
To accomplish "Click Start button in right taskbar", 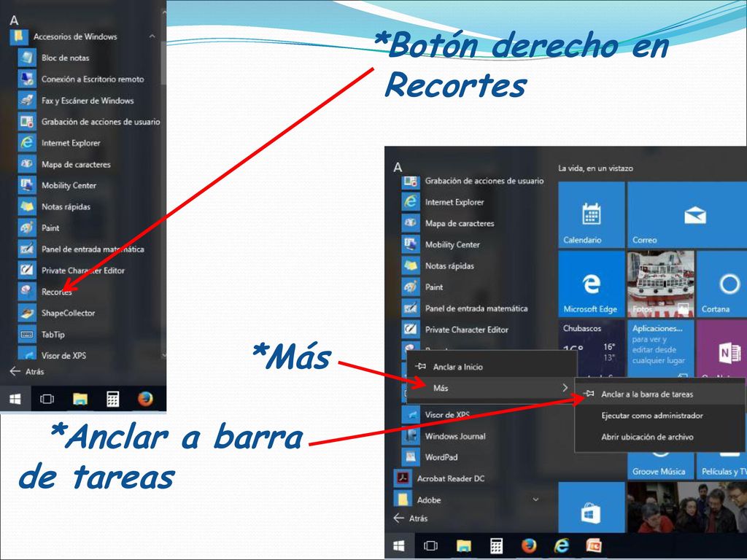I will [399, 545].
